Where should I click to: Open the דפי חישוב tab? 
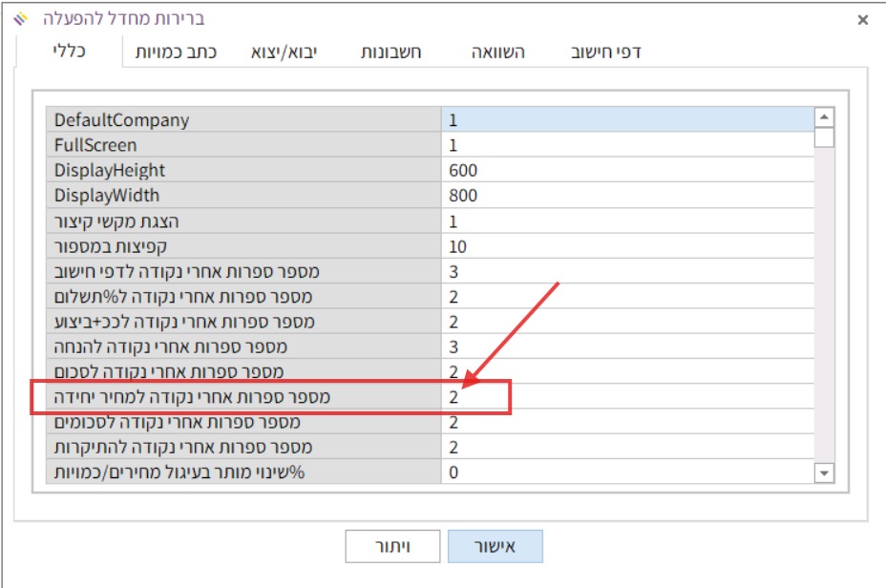[605, 52]
